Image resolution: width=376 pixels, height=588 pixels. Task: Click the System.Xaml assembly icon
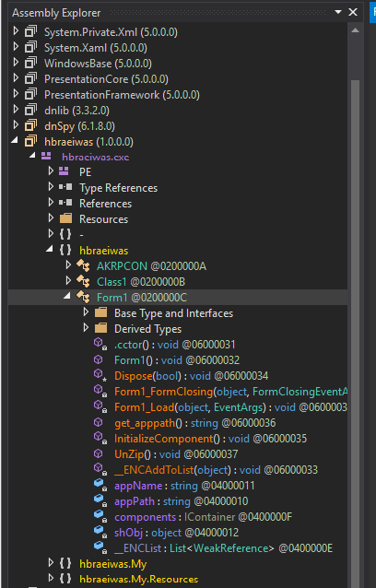click(31, 47)
